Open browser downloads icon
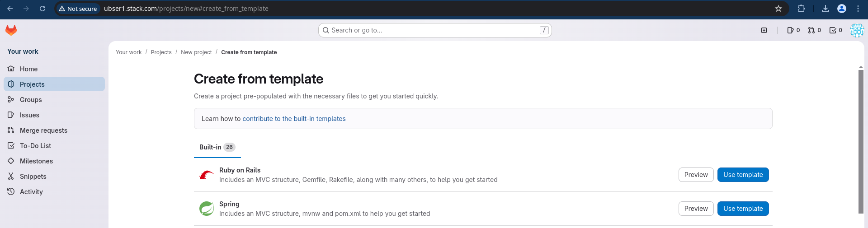The height and width of the screenshot is (228, 868). click(x=826, y=9)
